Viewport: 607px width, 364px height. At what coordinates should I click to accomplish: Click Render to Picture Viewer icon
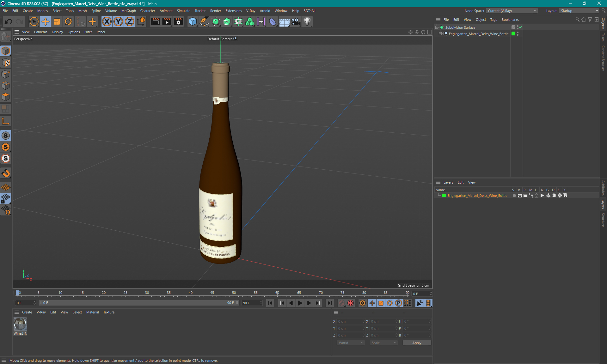click(167, 21)
